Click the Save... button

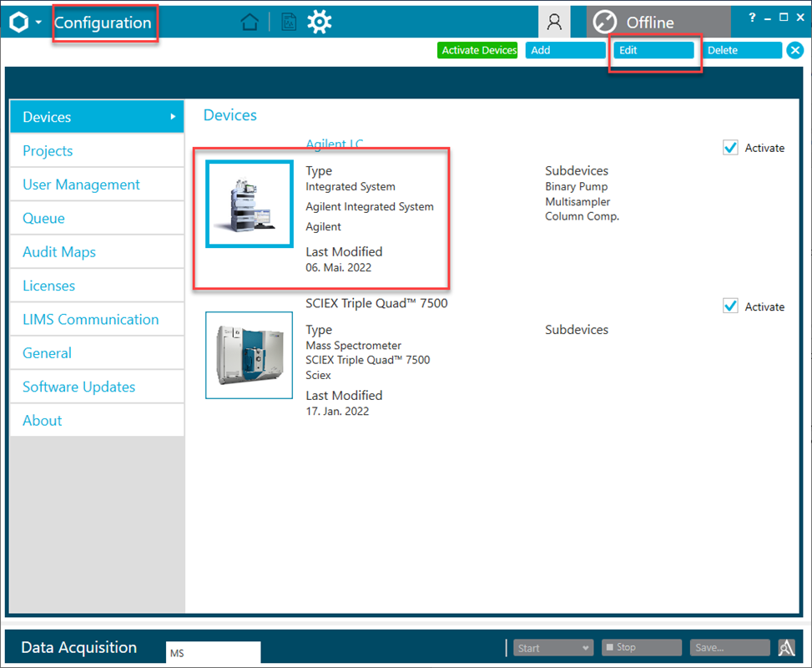[729, 647]
